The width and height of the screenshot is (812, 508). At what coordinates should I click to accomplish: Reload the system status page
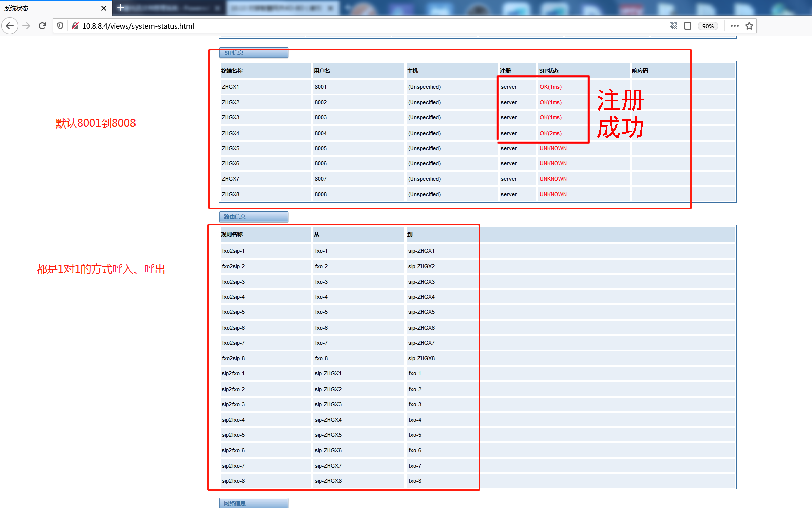point(42,26)
